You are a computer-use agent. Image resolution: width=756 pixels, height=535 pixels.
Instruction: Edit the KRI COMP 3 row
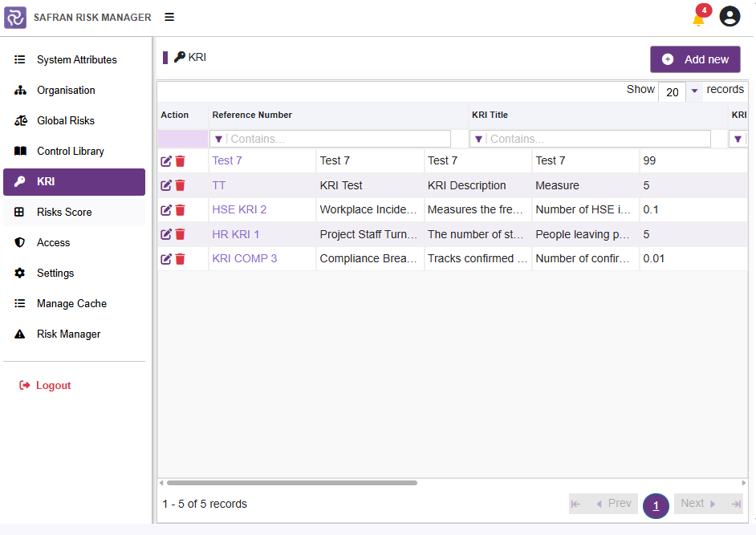166,259
